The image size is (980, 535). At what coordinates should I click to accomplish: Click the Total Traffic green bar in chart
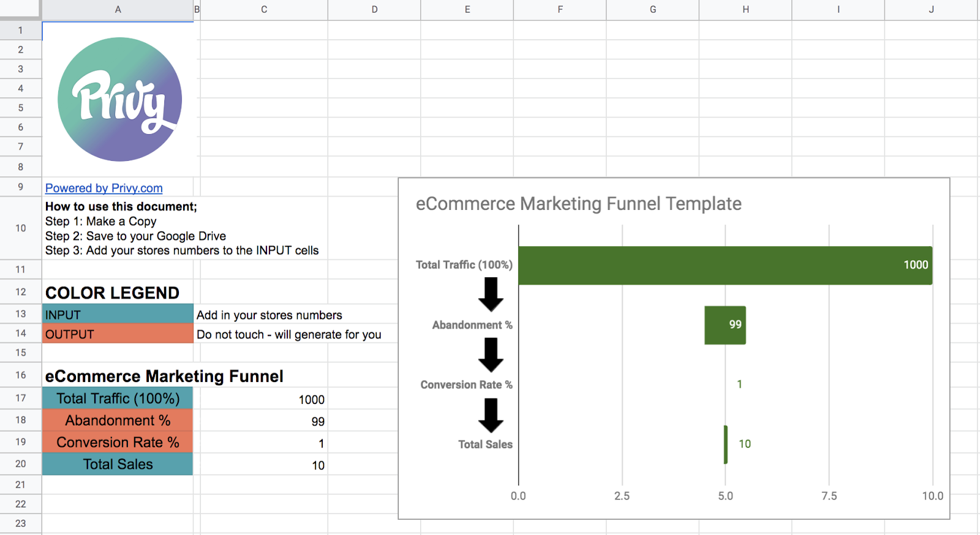coord(725,265)
